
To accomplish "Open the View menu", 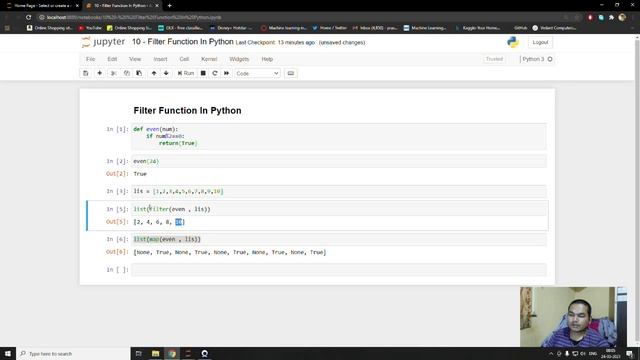I will [x=135, y=59].
